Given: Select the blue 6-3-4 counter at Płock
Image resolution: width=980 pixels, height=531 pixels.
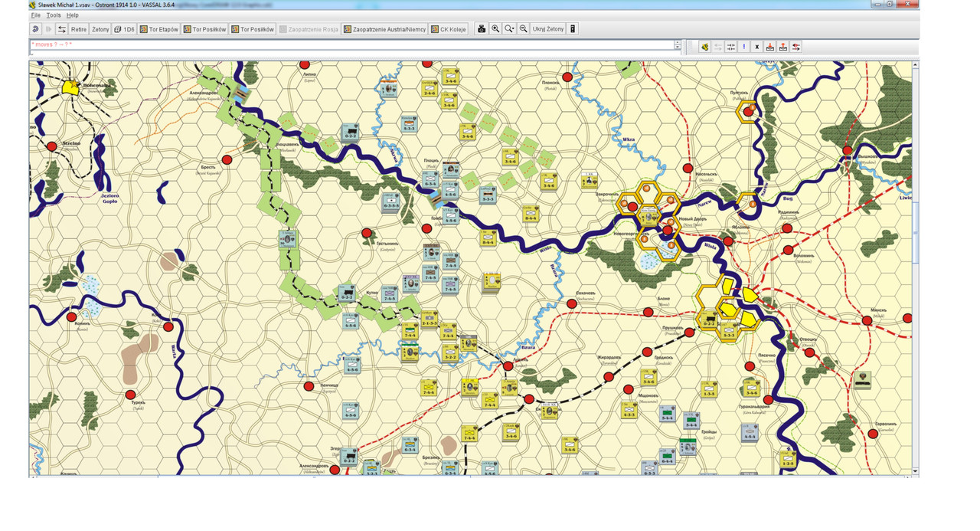Looking at the screenshot, I should click(x=430, y=179).
